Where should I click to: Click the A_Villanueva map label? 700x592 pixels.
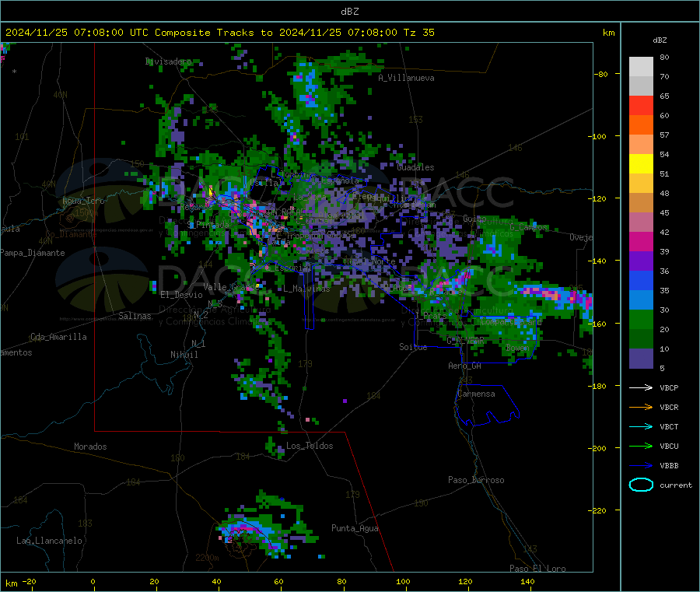click(406, 78)
